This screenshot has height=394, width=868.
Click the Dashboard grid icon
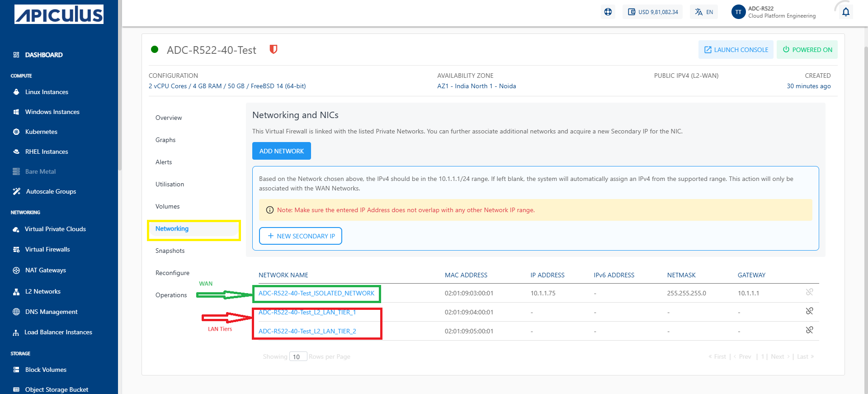16,55
